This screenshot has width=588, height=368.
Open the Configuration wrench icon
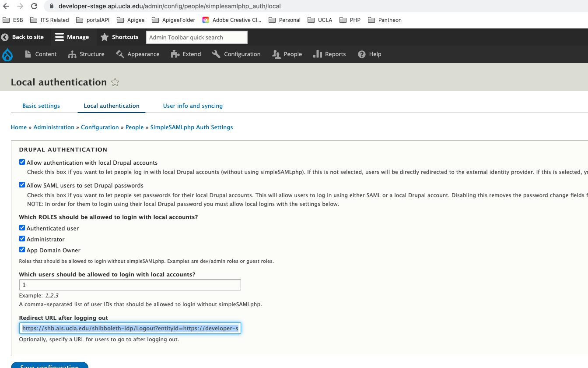tap(216, 54)
